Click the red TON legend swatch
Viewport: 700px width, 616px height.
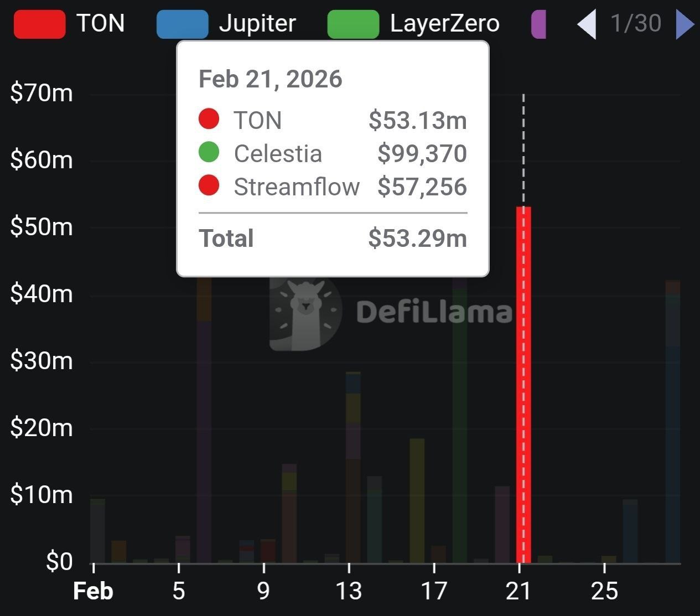(x=39, y=24)
